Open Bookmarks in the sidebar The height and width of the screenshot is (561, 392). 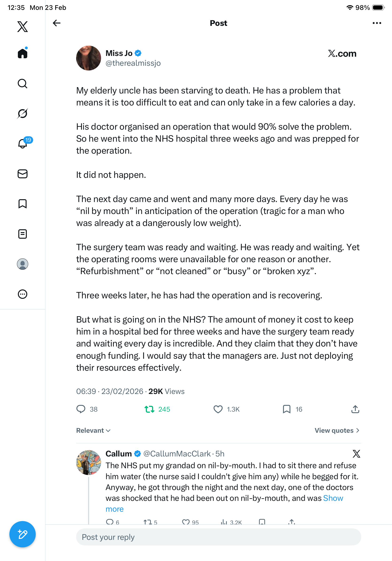23,204
